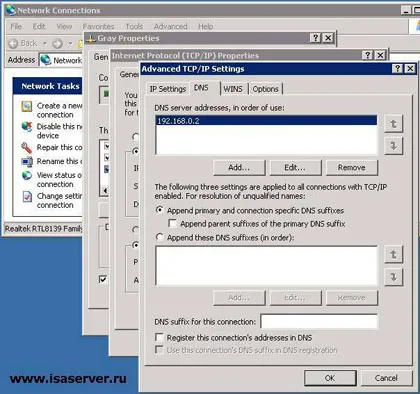Check Register this connection's addresses in DNS
This screenshot has width=420, height=394.
tap(160, 337)
